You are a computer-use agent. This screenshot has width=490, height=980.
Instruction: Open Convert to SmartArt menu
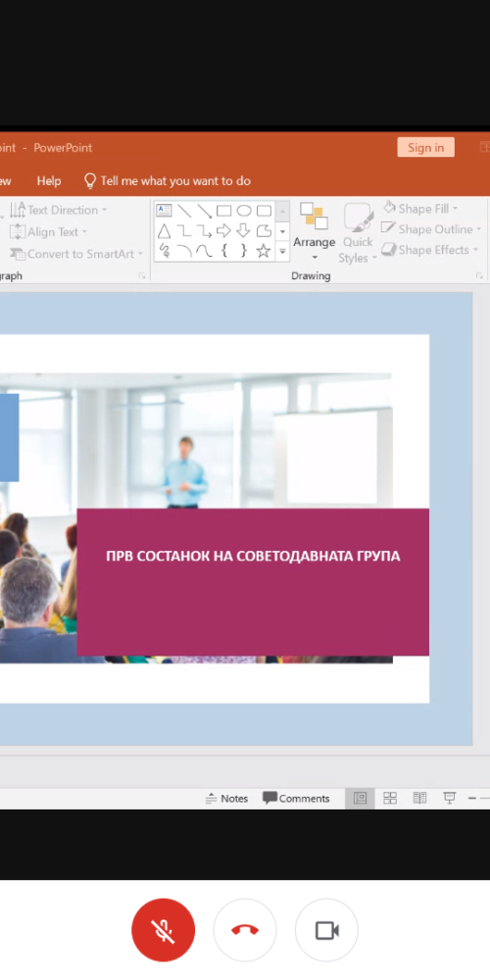click(76, 254)
